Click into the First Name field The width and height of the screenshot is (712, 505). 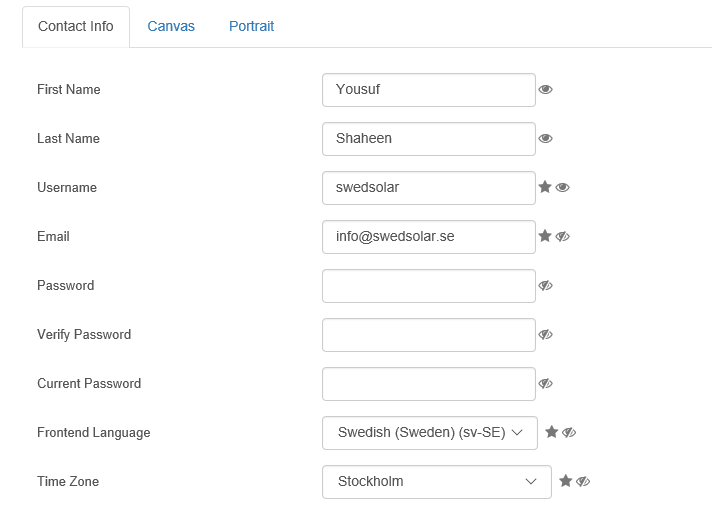429,90
